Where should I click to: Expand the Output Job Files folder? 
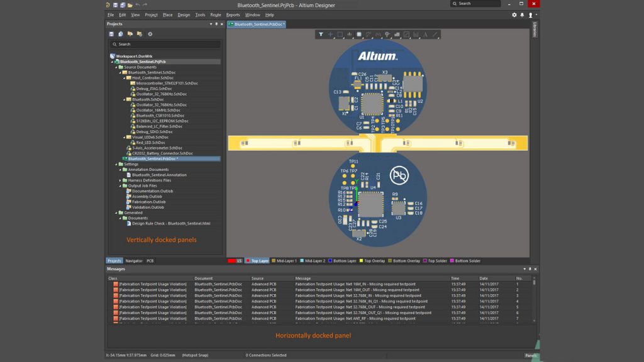(120, 186)
